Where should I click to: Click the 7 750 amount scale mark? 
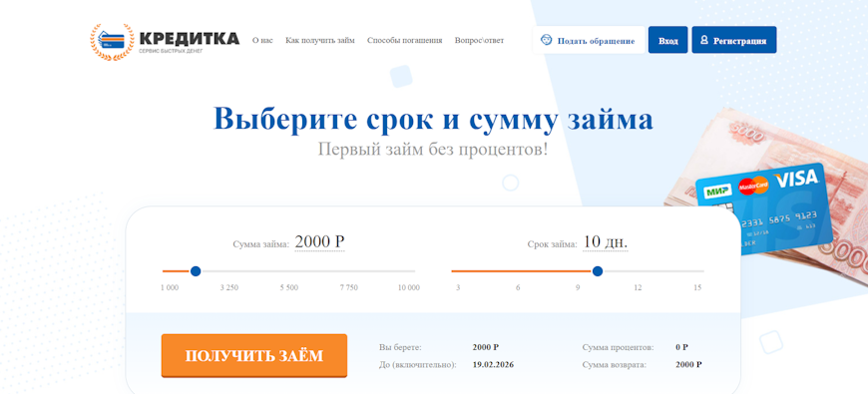pos(349,287)
